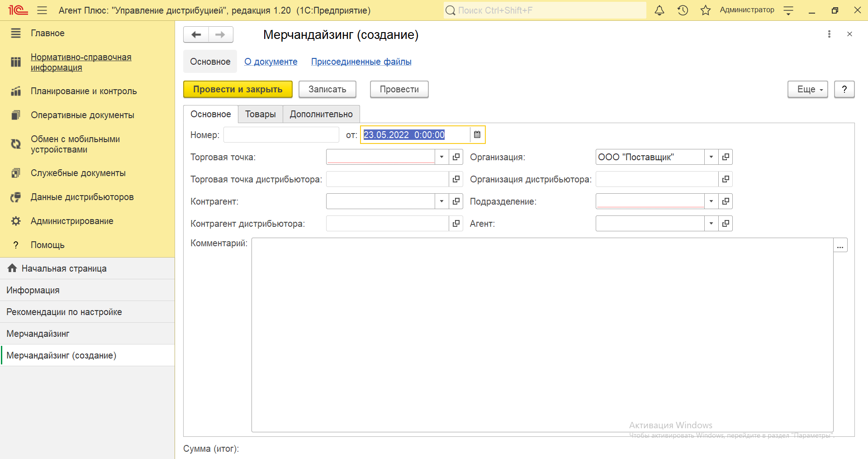Open Служебные документы section

(x=78, y=173)
